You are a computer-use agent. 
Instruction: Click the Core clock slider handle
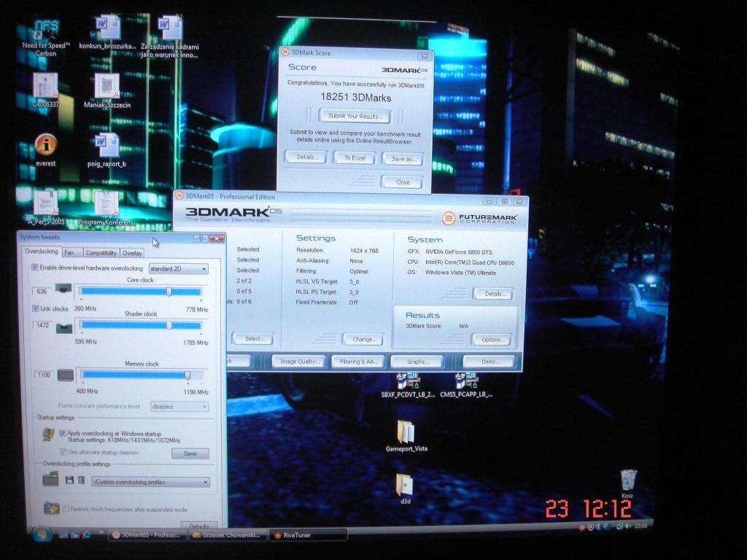tap(169, 292)
